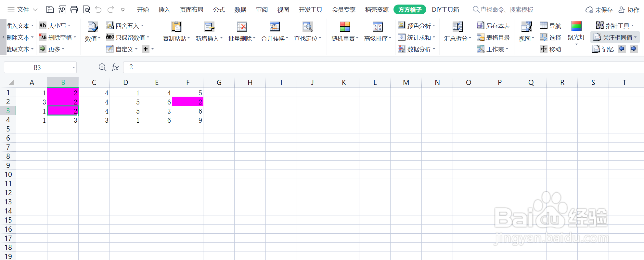644x260 pixels.
Task: Open Print Preview icon
Action: coord(86,9)
